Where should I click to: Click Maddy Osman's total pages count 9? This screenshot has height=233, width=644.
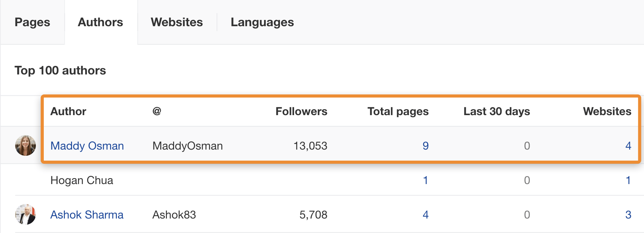click(x=425, y=146)
